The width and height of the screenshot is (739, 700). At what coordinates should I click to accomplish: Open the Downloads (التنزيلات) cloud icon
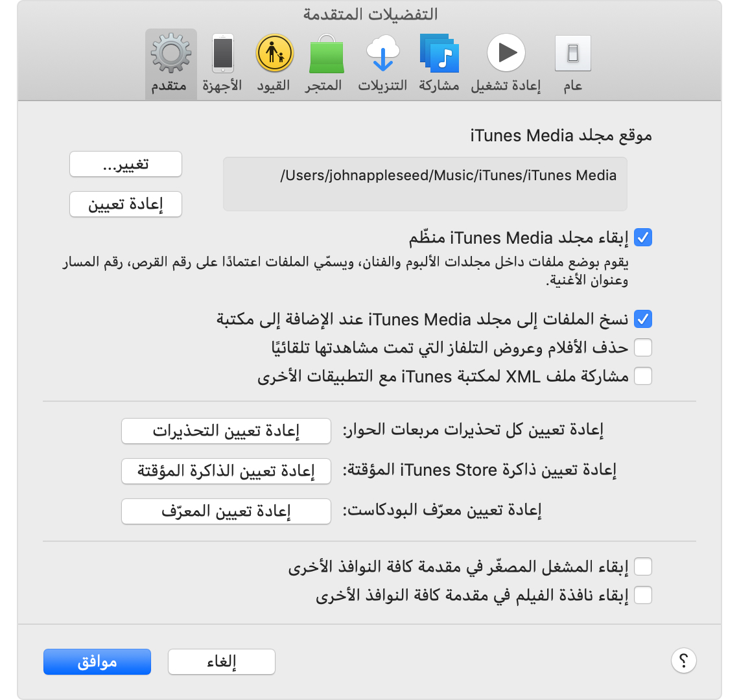382,54
